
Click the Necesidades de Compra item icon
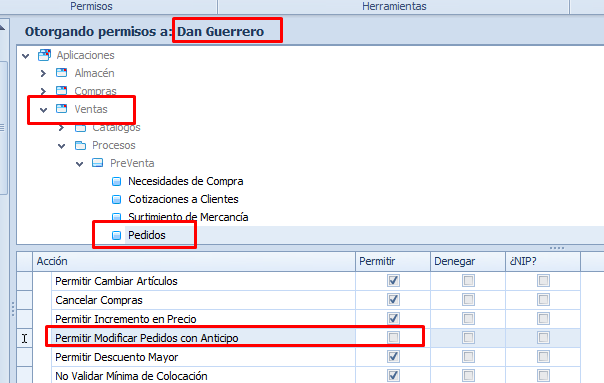pyautogui.click(x=116, y=181)
